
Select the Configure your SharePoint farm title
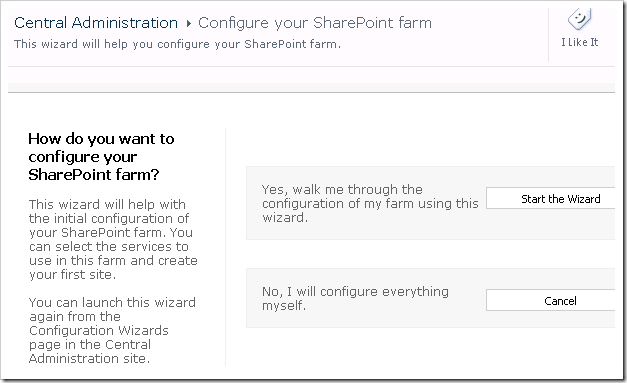click(315, 23)
